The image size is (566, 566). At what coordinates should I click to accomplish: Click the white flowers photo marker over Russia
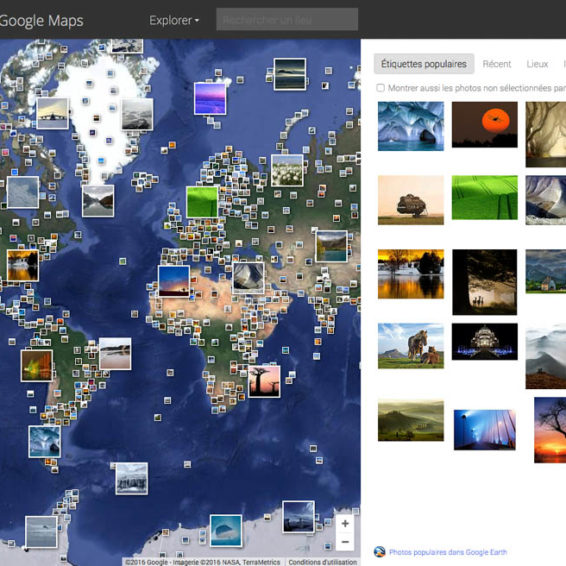(x=287, y=171)
